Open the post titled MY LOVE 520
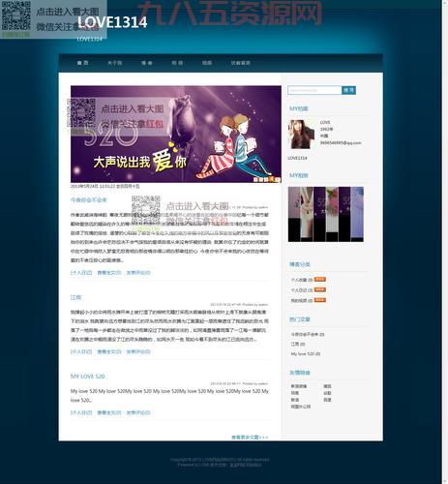The height and width of the screenshot is (484, 448). point(87,377)
